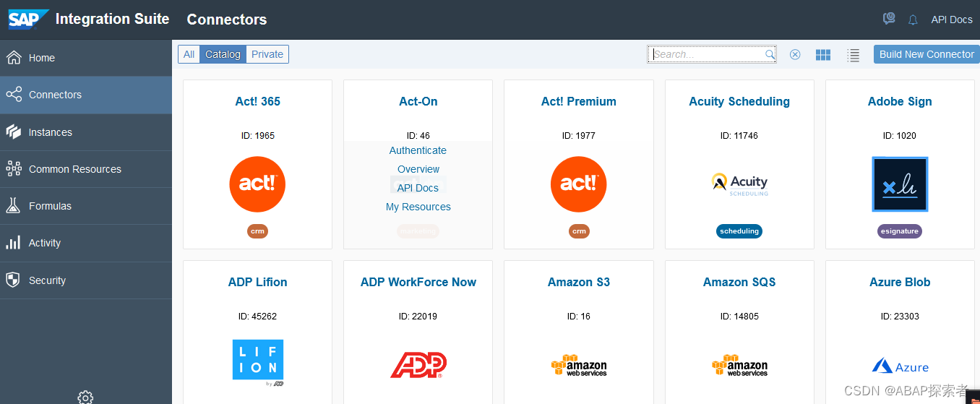This screenshot has width=980, height=404.
Task: Open Act! Premium connector title
Action: (x=579, y=101)
